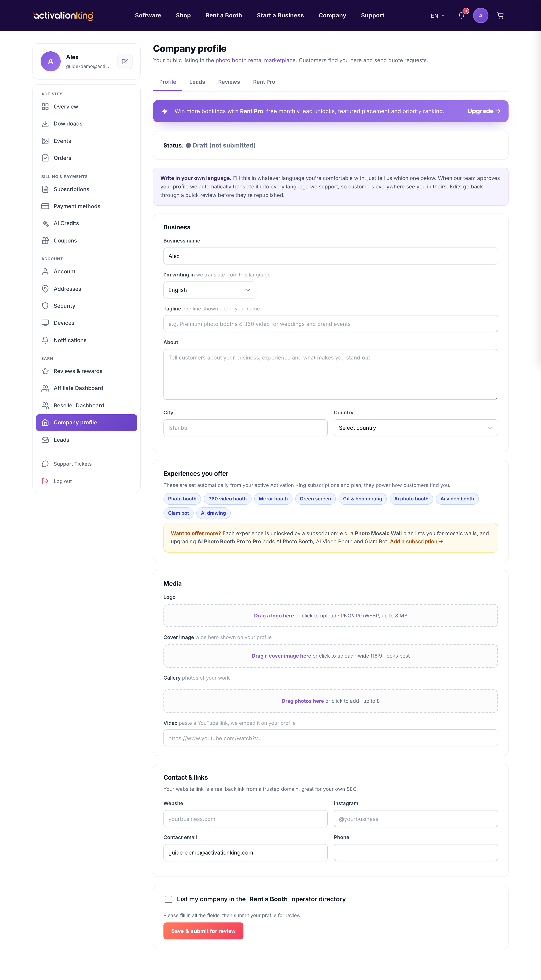Click the Company profile home icon

point(45,423)
